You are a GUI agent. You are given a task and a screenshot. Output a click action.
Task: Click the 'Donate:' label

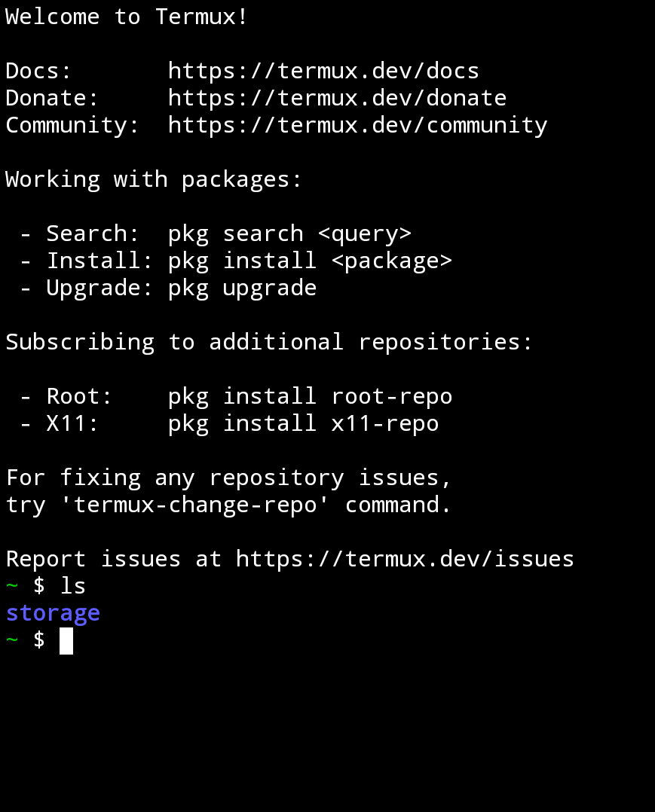pyautogui.click(x=52, y=98)
